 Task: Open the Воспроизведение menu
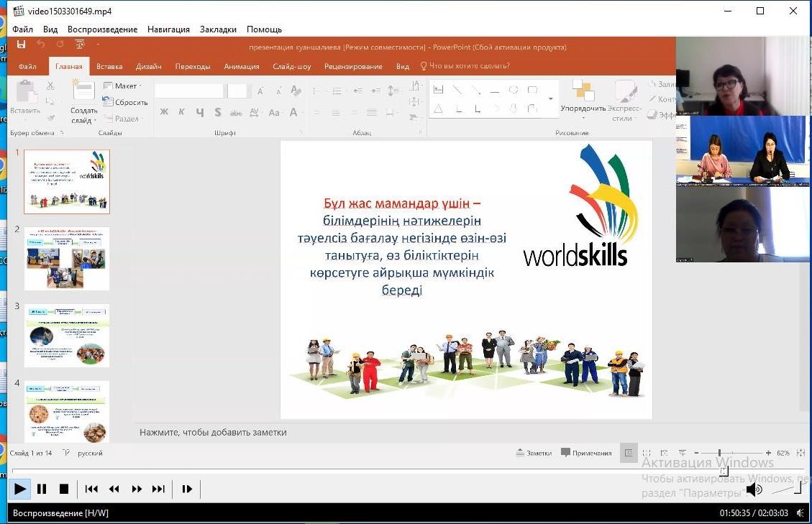pos(103,29)
